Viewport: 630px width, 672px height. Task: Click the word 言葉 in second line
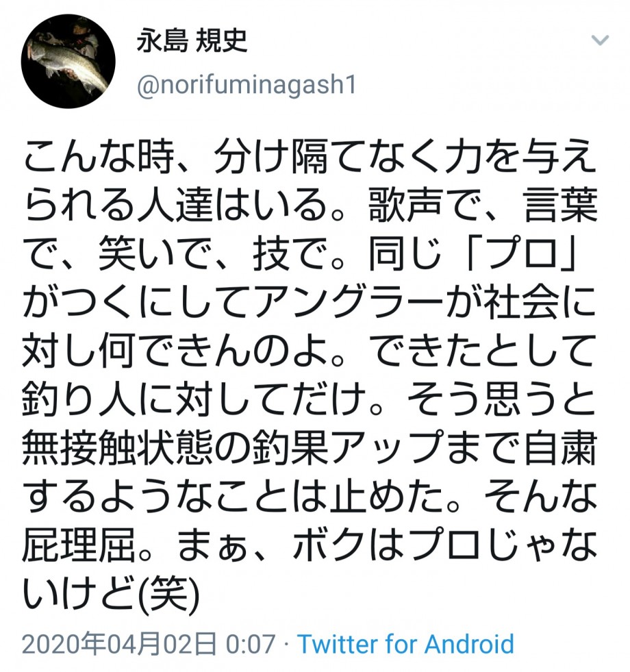(561, 206)
